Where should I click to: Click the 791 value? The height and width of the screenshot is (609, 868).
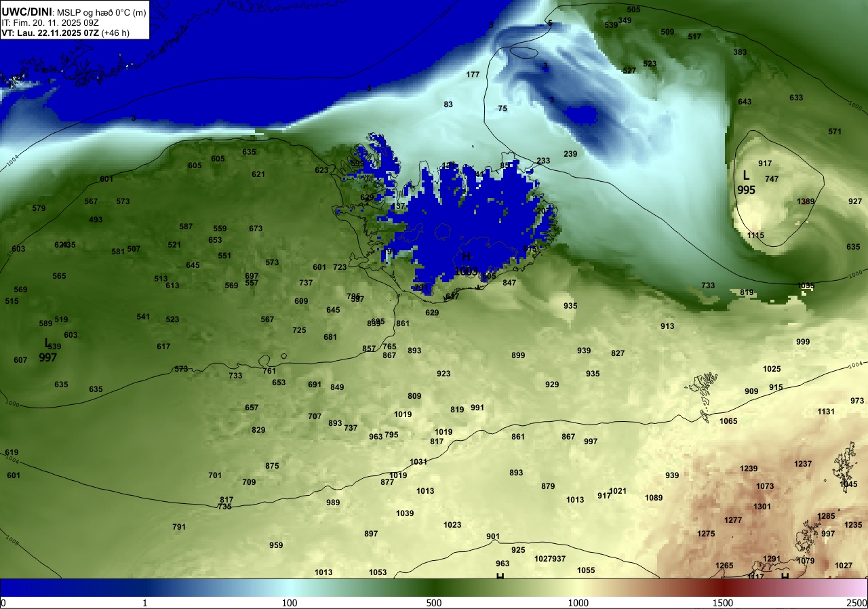[179, 527]
